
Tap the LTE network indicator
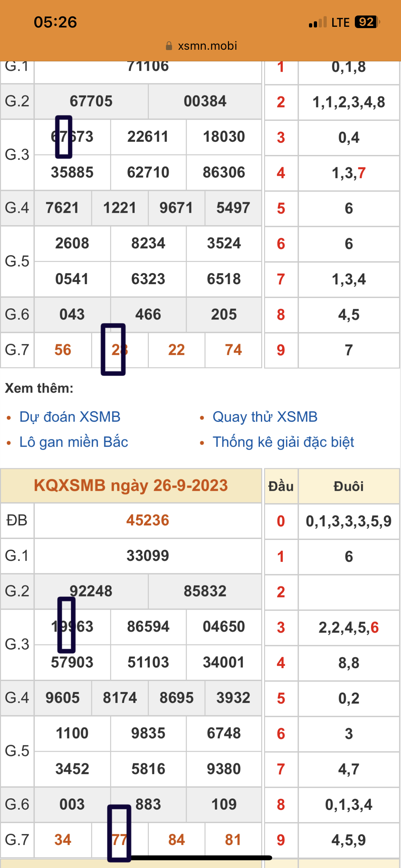coord(340,23)
